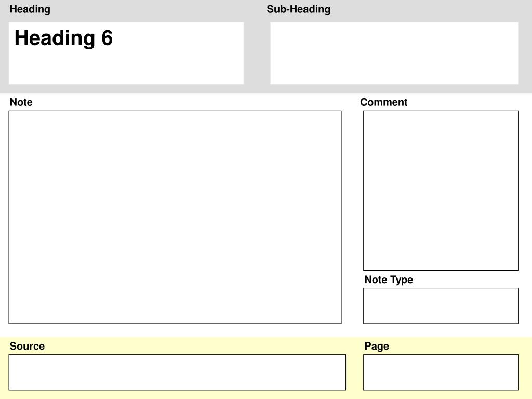This screenshot has width=532, height=399.
Task: Click the "Sub-Heading" label
Action: 299,9
